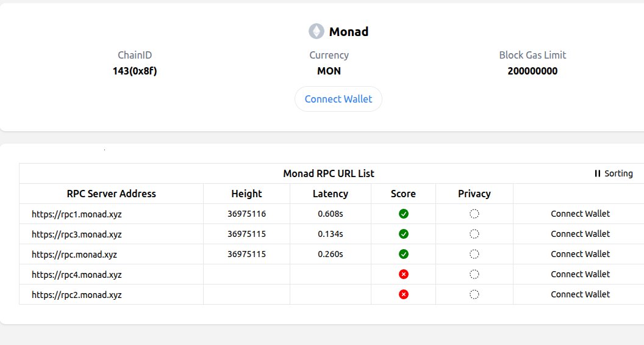Viewport: 644px width, 345px height.
Task: Click the ChainID value 143(0x8f)
Action: click(x=135, y=71)
